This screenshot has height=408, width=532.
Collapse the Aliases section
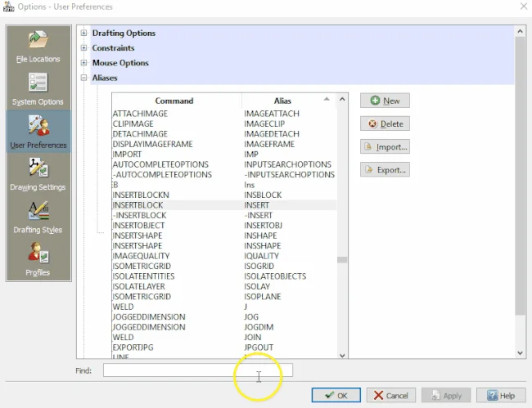(84, 78)
